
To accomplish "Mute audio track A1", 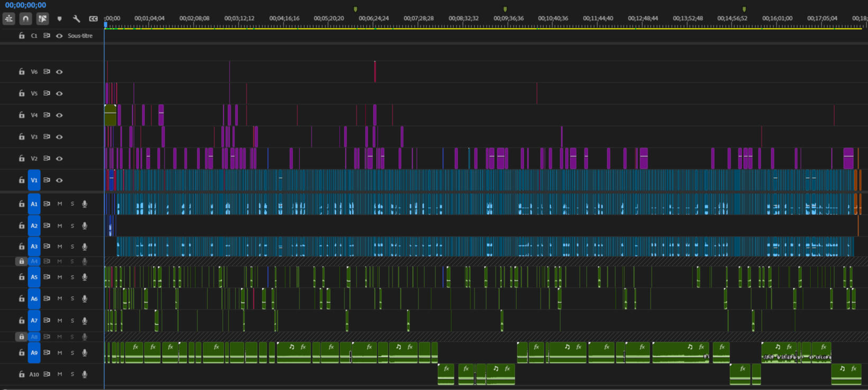I will click(x=60, y=204).
